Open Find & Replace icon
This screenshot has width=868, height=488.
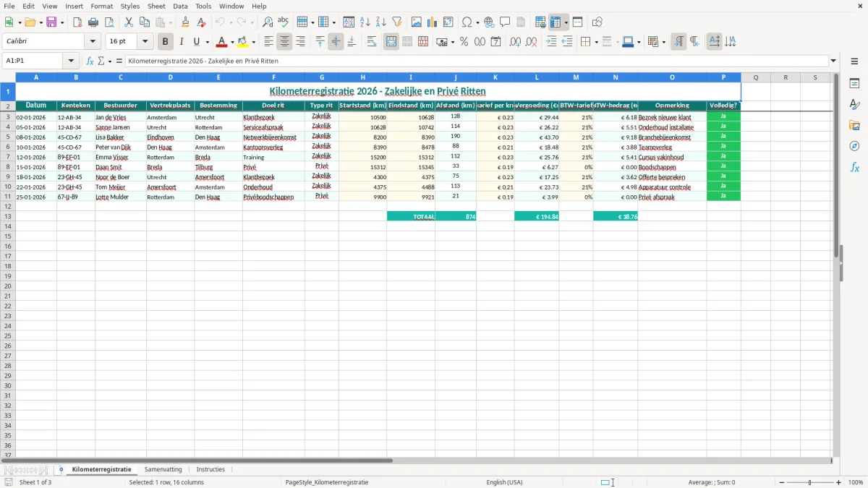point(268,22)
